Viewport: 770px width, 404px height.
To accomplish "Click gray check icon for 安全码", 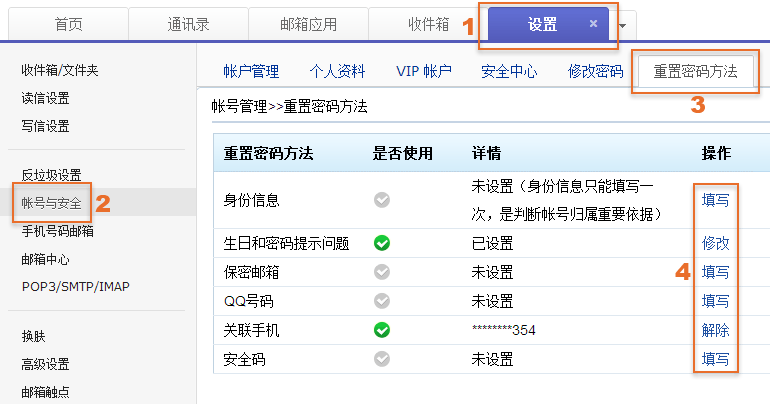I will pyautogui.click(x=381, y=358).
